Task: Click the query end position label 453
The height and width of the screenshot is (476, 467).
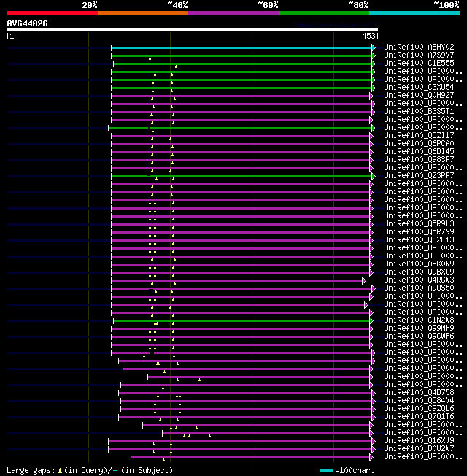Action: 368,36
